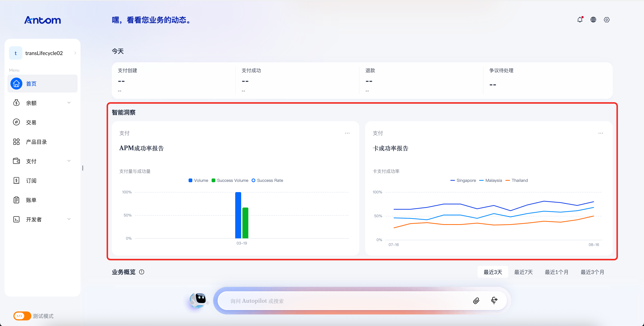The width and height of the screenshot is (644, 326).
Task: Open the notifications bell
Action: click(580, 20)
